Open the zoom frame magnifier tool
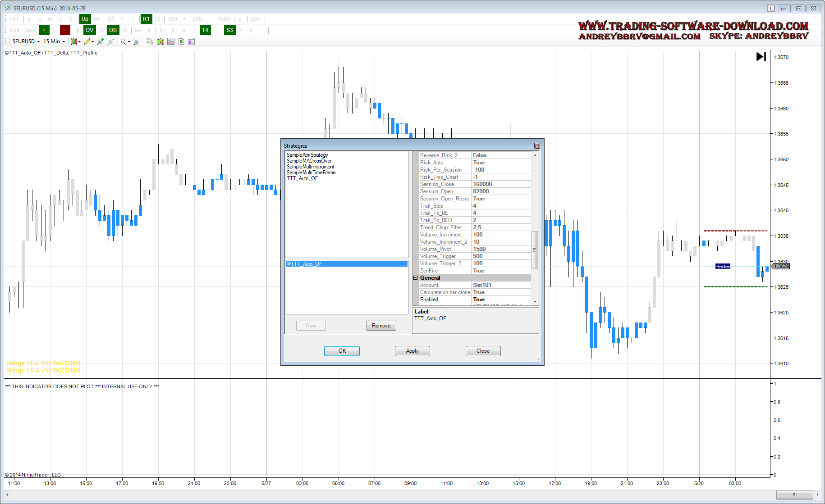Viewport: 825px width, 504px height. pos(137,41)
